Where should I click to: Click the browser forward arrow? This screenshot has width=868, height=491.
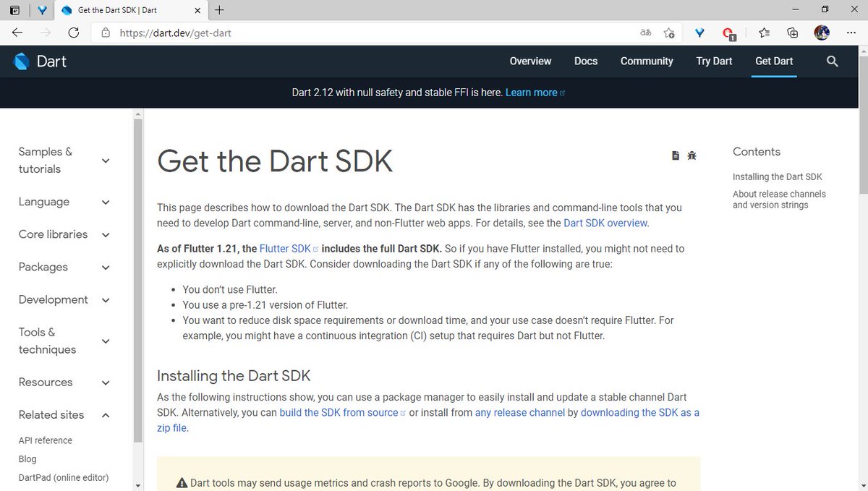click(x=46, y=33)
